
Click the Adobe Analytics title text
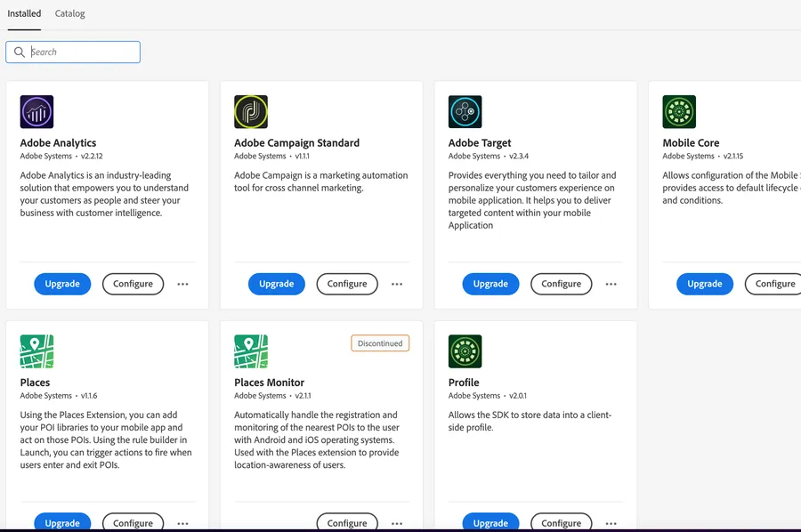pos(58,143)
